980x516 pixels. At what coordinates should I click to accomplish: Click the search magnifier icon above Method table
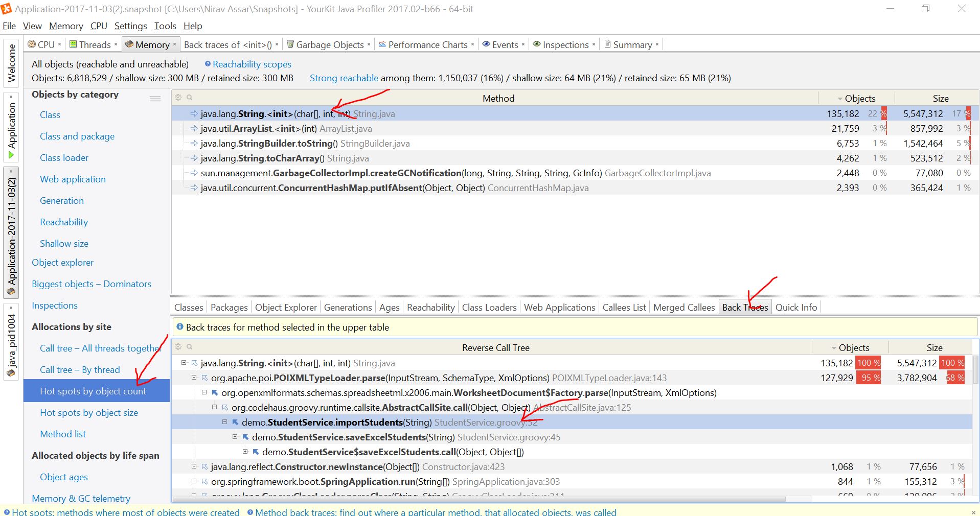tap(189, 97)
